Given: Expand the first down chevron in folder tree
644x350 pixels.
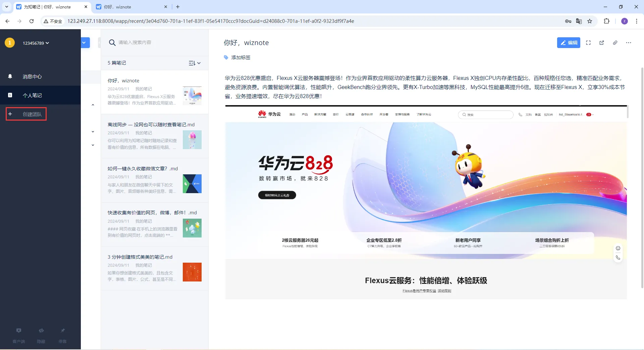Looking at the screenshot, I should tap(93, 132).
